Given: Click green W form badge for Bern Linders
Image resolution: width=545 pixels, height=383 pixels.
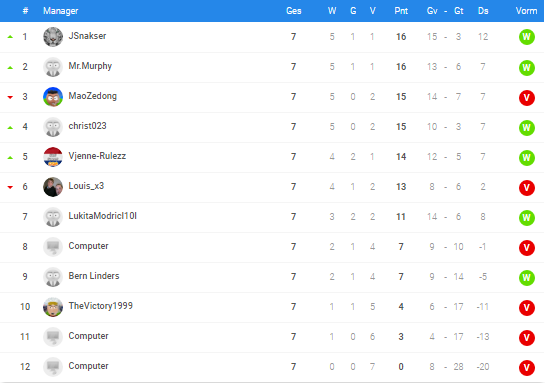Looking at the screenshot, I should tap(527, 278).
